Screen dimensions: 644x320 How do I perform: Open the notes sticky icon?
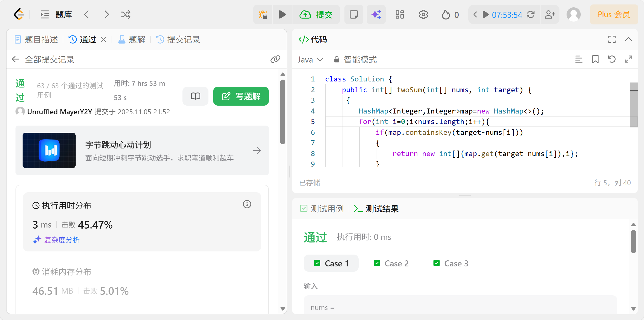[x=354, y=14]
